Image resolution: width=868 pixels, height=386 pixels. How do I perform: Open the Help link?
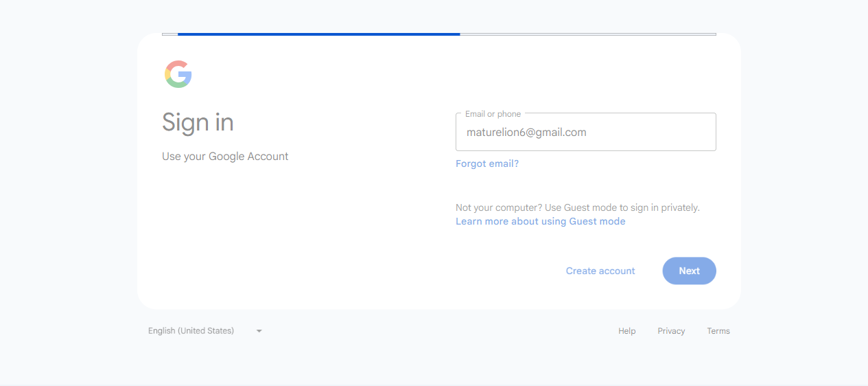click(627, 331)
